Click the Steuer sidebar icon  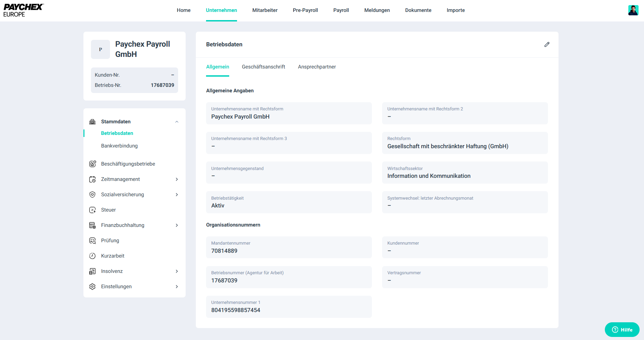[92, 210]
